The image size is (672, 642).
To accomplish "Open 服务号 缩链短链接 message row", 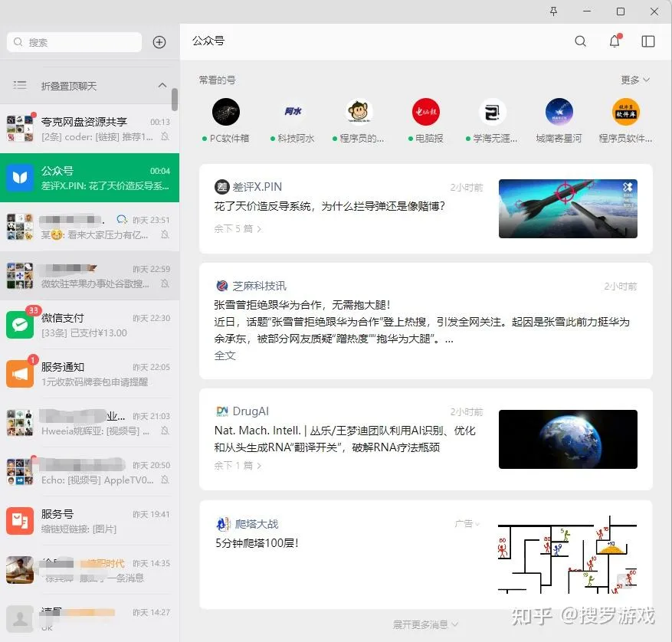I will (x=90, y=521).
